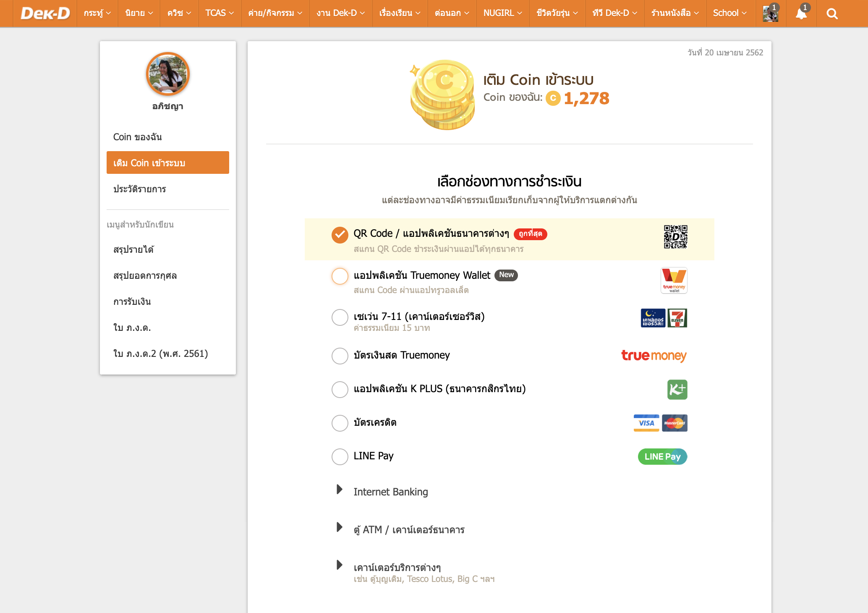Click the Visa card logo

tap(646, 423)
